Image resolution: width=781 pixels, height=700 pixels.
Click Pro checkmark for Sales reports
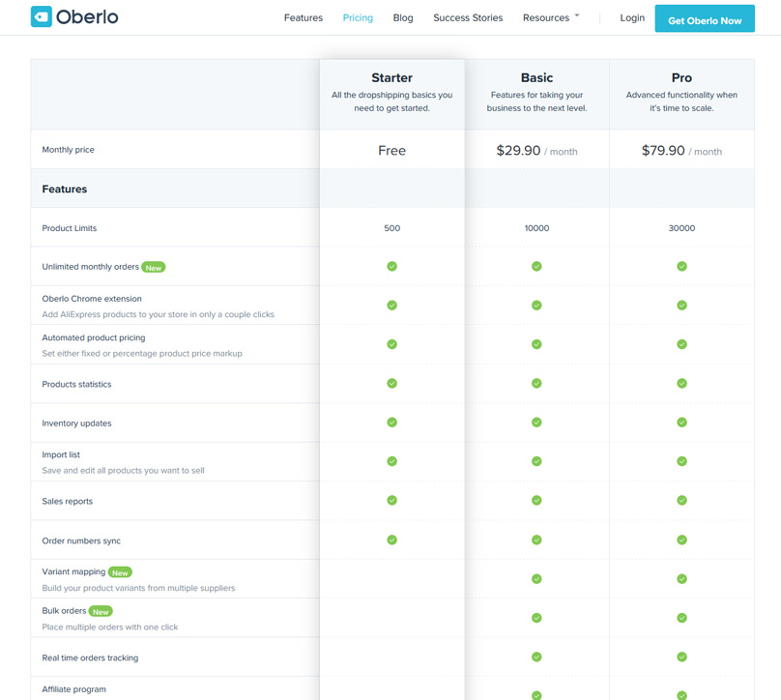pos(681,500)
